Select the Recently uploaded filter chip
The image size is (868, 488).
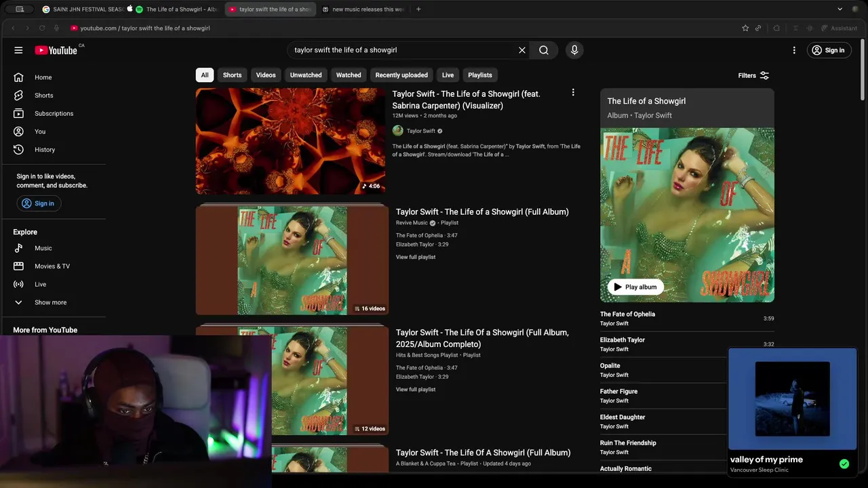coord(401,75)
